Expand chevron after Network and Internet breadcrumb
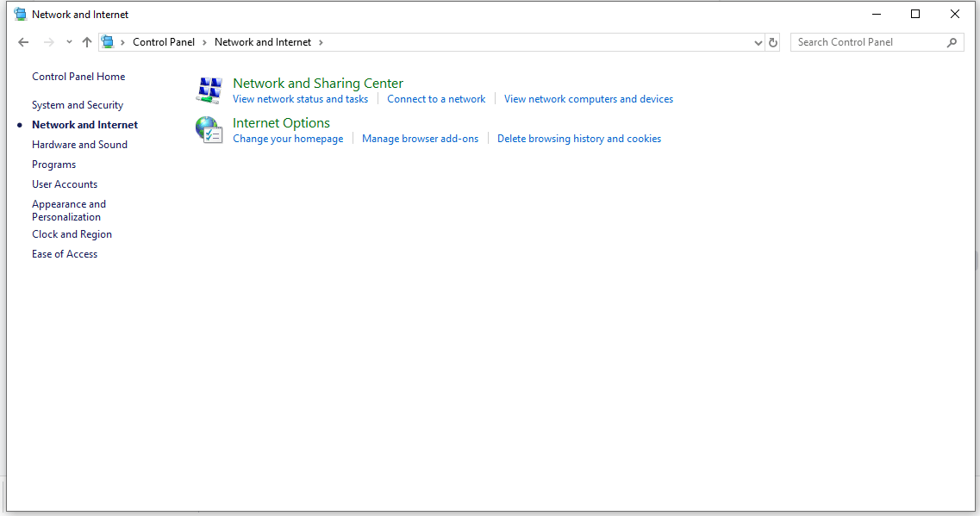The height and width of the screenshot is (516, 980). point(321,42)
